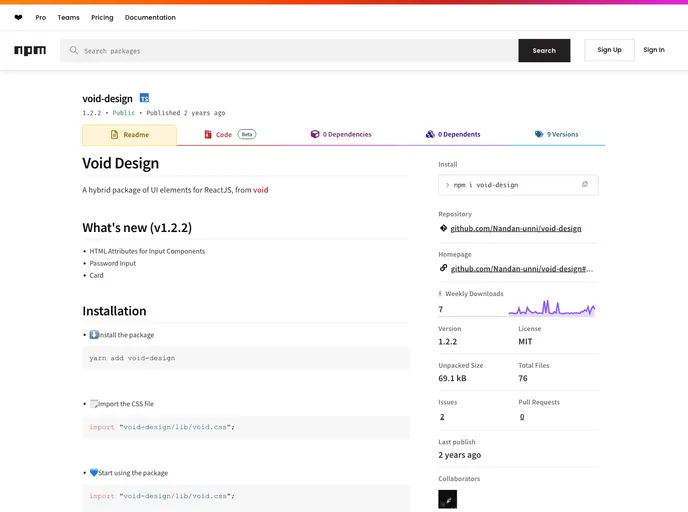Go to Pricing page
This screenshot has width=688, height=512.
(x=102, y=18)
